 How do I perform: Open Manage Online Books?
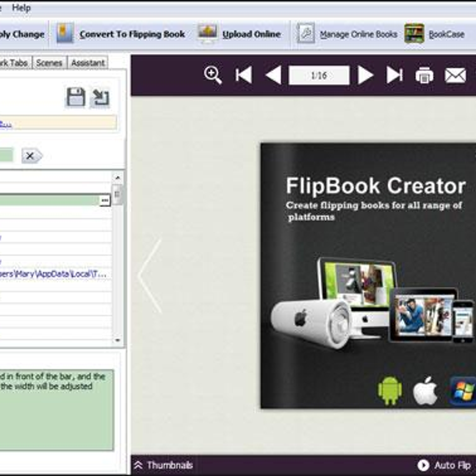tap(358, 35)
